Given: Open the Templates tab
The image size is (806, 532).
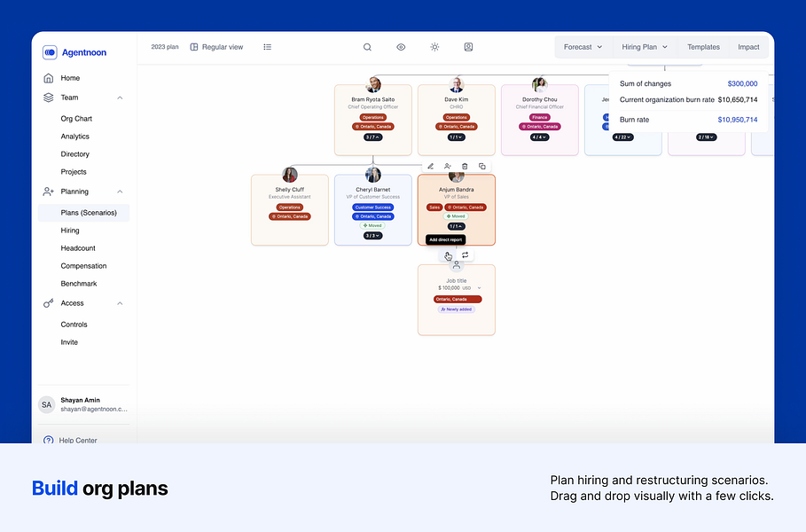Looking at the screenshot, I should tap(703, 47).
